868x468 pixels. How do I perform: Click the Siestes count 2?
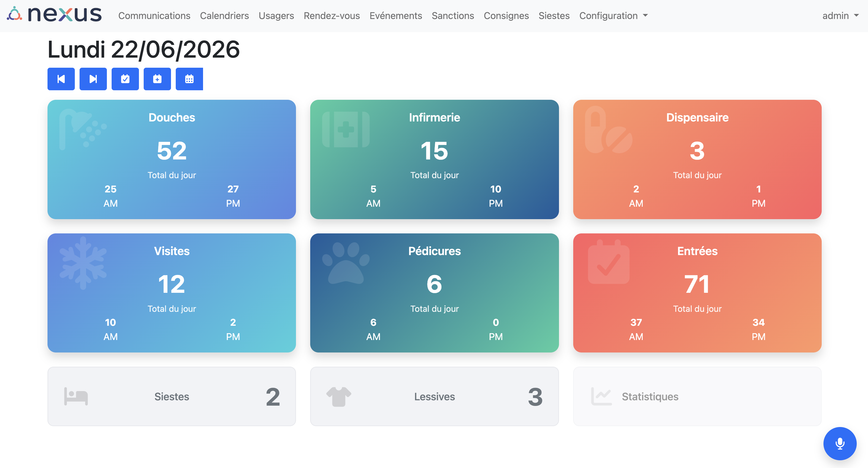(273, 396)
